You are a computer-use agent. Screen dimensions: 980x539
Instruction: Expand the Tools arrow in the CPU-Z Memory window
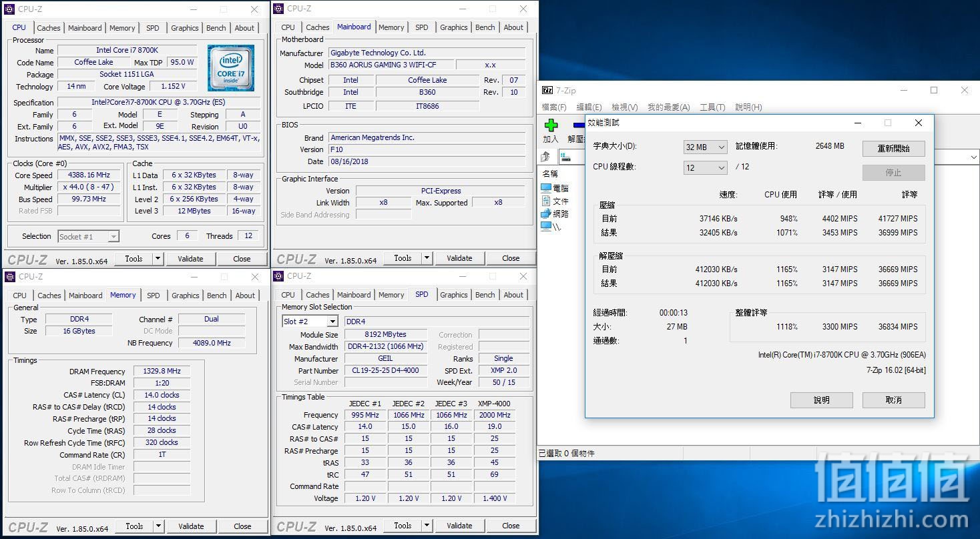pos(158,526)
